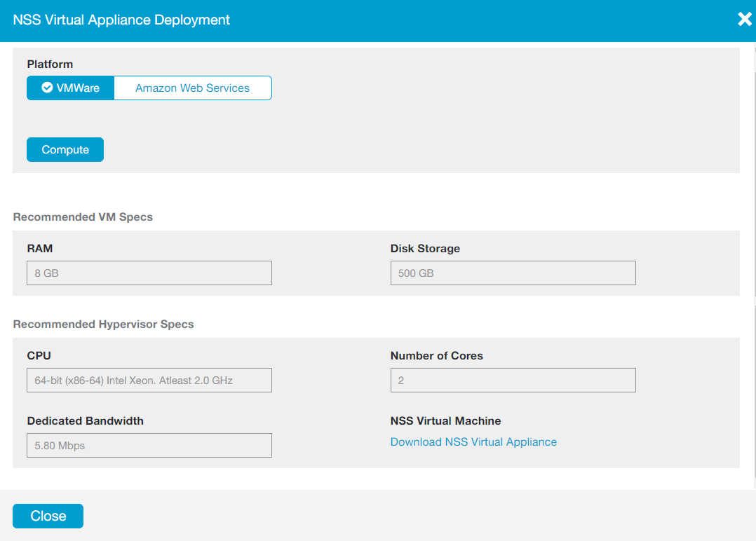Click the Close button at the bottom
This screenshot has width=756, height=541.
[x=48, y=516]
